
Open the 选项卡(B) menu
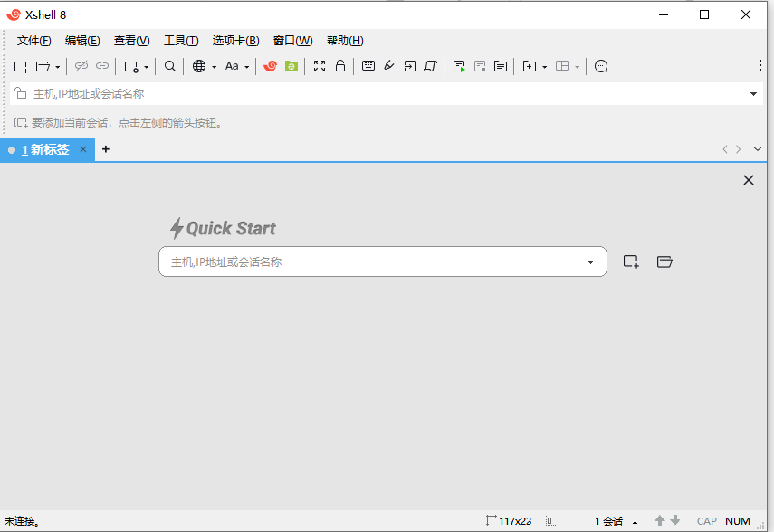tap(235, 41)
